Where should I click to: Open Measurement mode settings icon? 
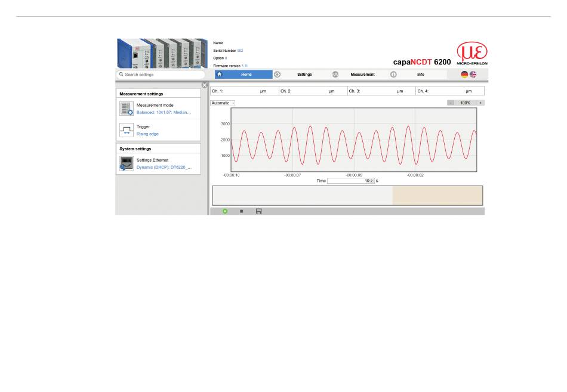click(x=126, y=108)
